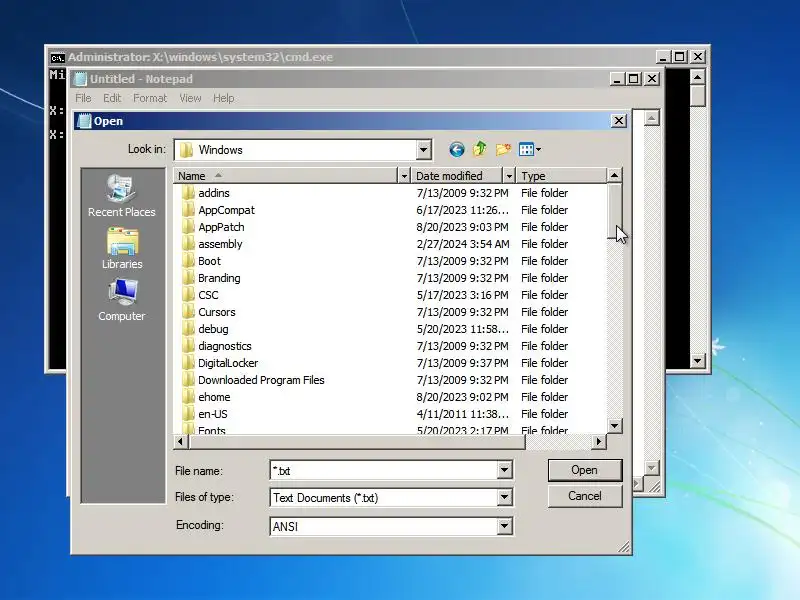This screenshot has width=800, height=600.
Task: Open Recent Places in the sidebar
Action: (x=121, y=196)
